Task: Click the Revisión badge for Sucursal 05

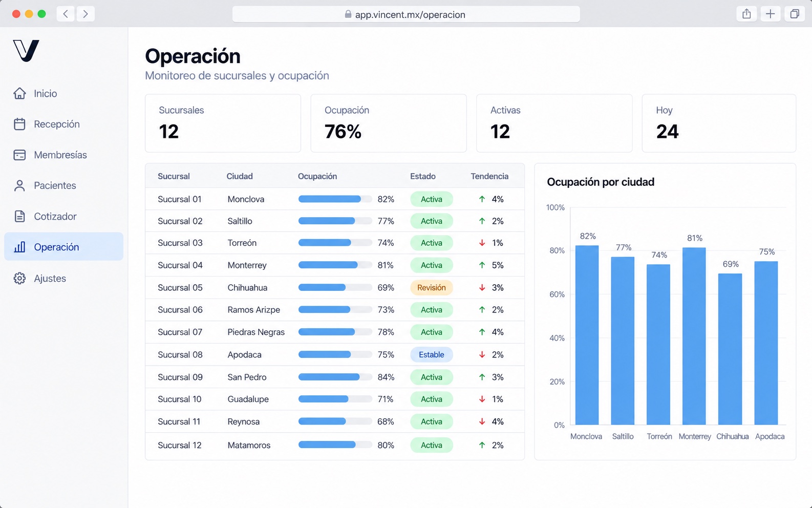Action: click(x=432, y=287)
